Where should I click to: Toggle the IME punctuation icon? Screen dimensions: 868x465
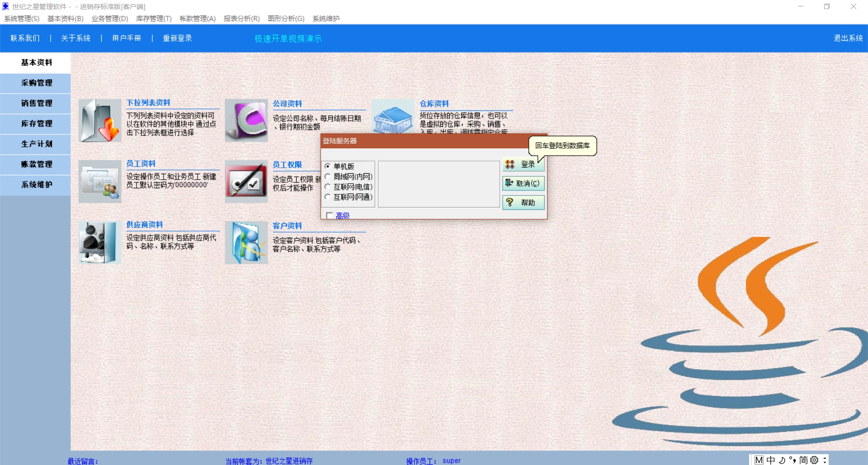793,460
